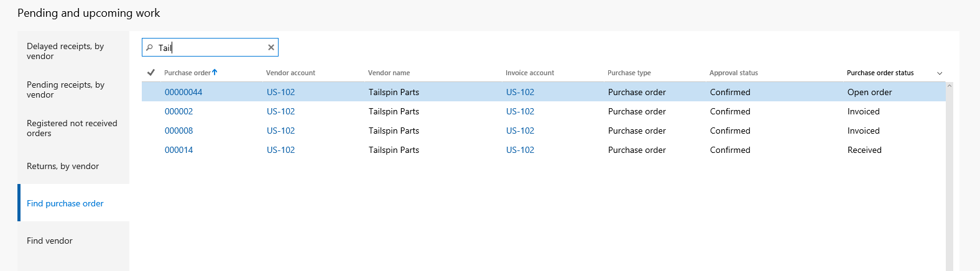
Task: Select Registered not received orders tab
Action: (x=72, y=128)
